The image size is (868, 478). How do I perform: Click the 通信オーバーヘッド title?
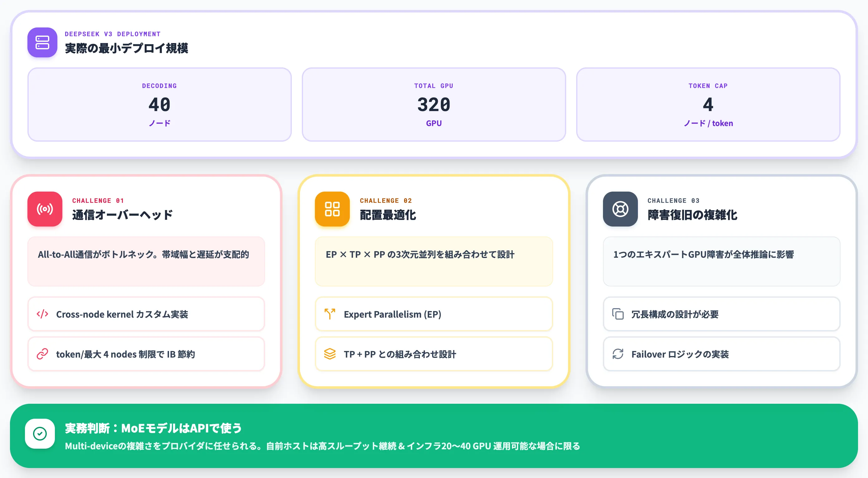122,215
